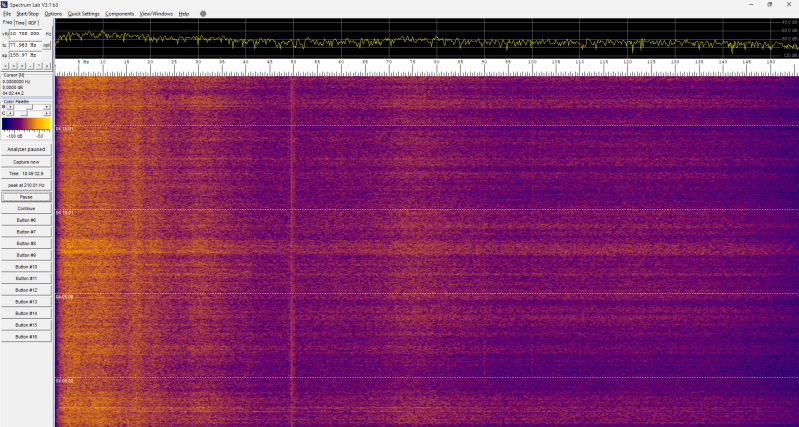Screen dimensions: 799x427
Task: Click the Analyzer paused button
Action: pos(26,149)
